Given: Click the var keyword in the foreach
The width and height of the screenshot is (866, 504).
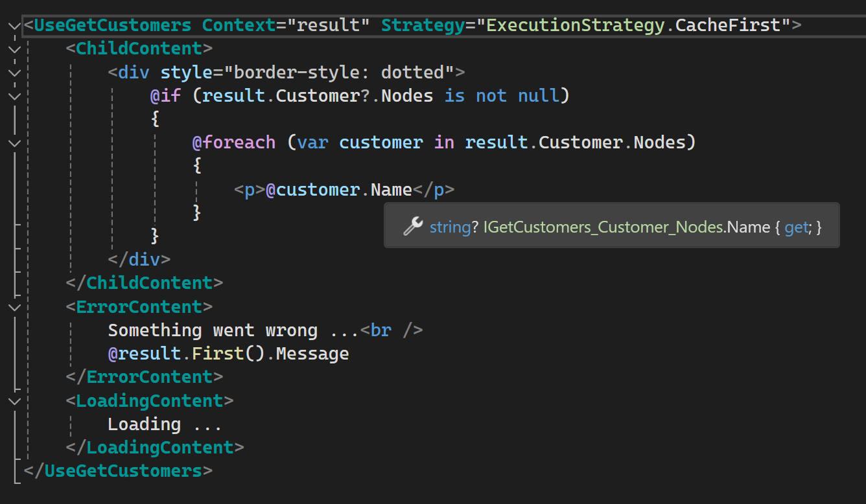Looking at the screenshot, I should coord(312,143).
